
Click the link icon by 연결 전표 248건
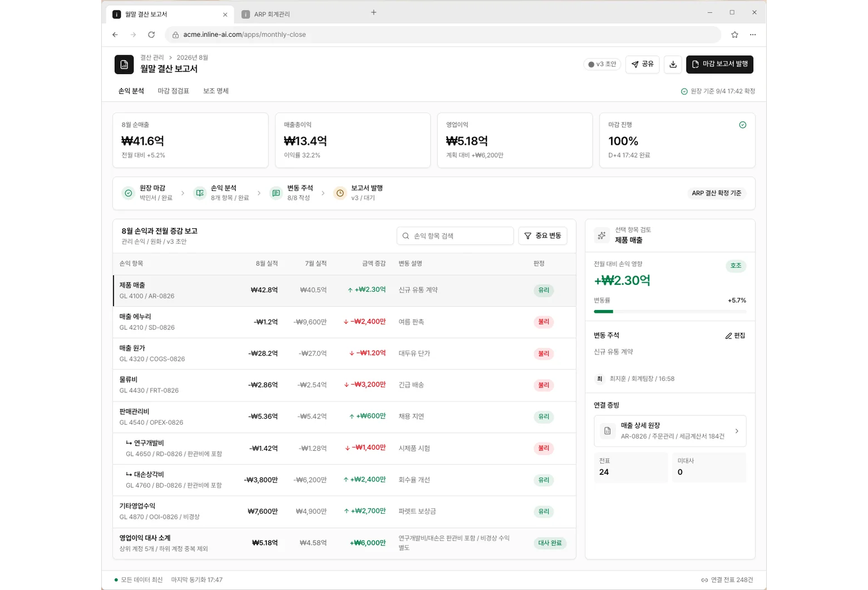(704, 580)
